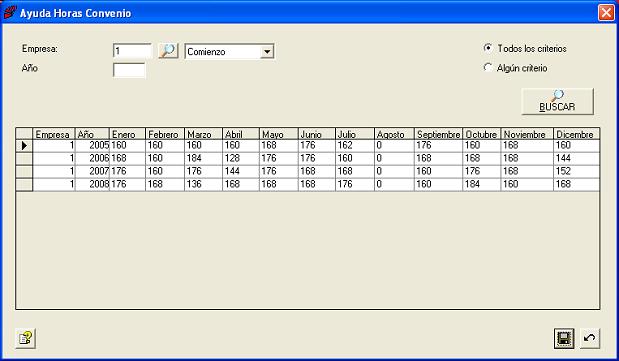Click the undo arrow icon
Screen dimensions: 619x361
[590, 338]
